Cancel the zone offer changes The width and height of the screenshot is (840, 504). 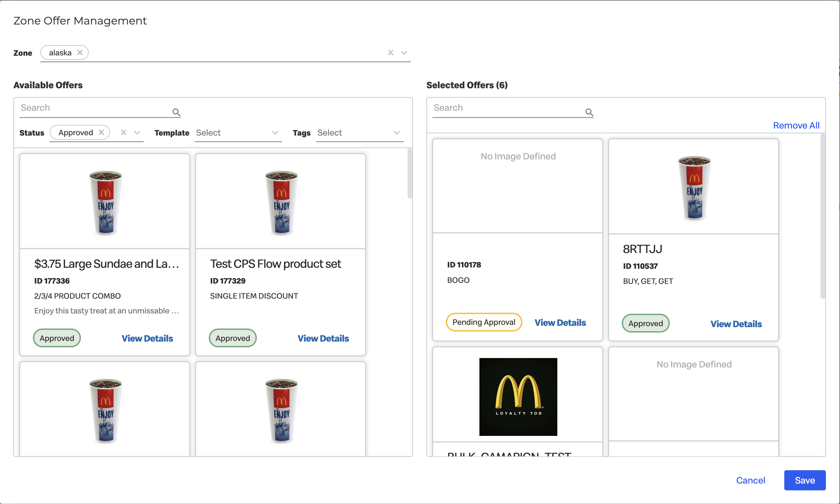[751, 480]
